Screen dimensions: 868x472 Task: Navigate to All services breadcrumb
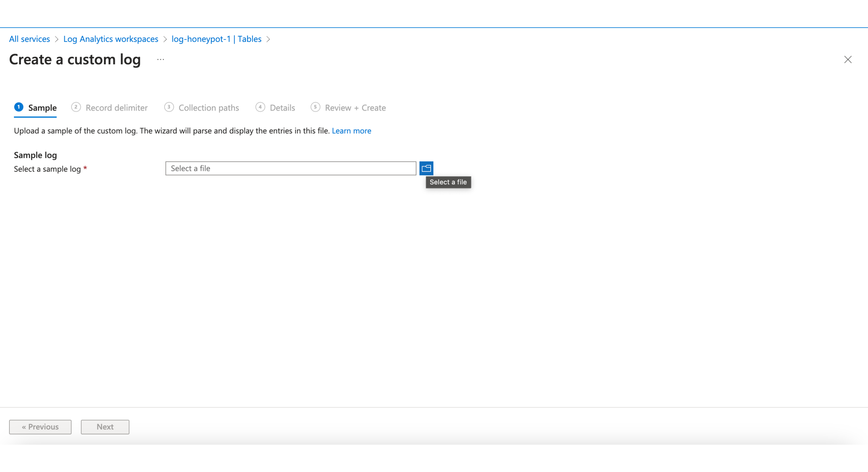[29, 39]
